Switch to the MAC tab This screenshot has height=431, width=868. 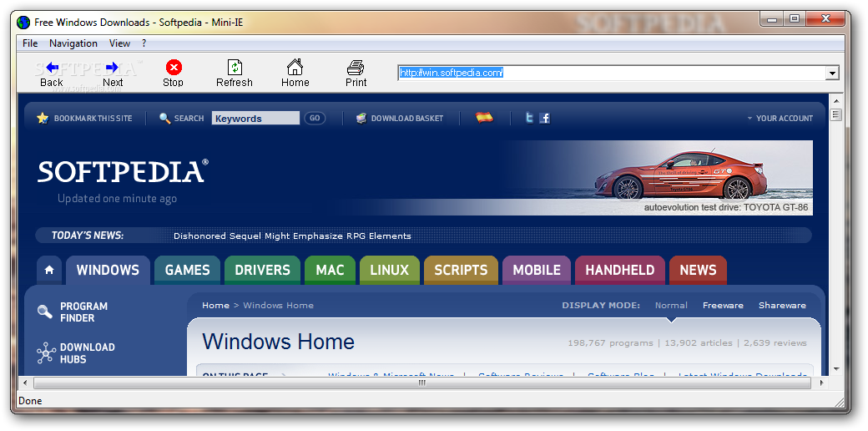(x=330, y=270)
